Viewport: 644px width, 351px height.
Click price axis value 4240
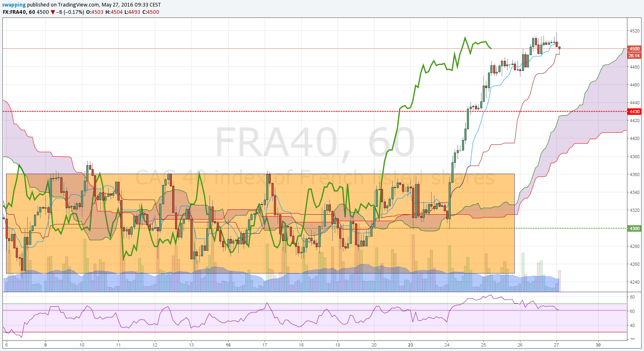(x=634, y=282)
